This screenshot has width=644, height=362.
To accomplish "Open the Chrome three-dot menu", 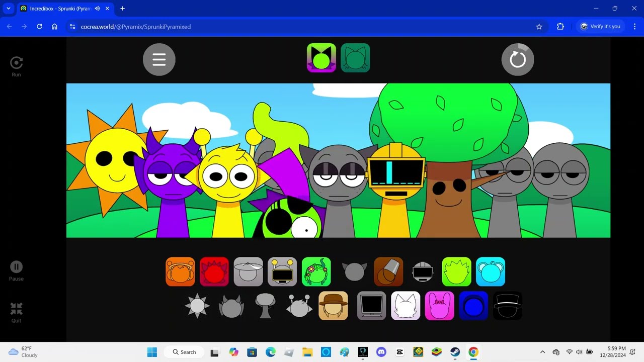I will click(x=634, y=27).
